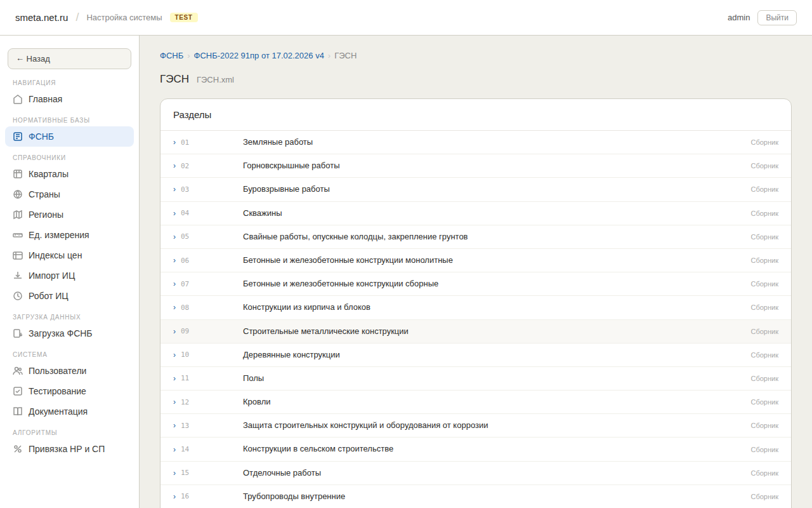This screenshot has width=812, height=508.
Task: Click the ФСНБ document icon in sidebar
Action: [18, 137]
